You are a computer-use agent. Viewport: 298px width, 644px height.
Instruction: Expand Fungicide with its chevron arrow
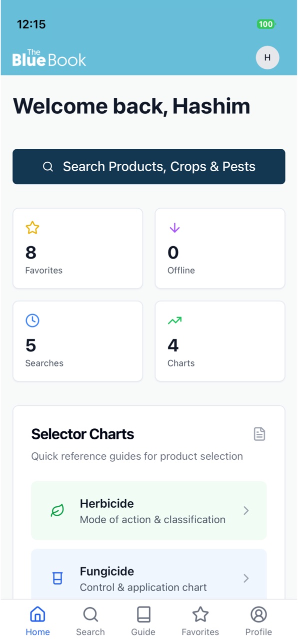(x=246, y=578)
